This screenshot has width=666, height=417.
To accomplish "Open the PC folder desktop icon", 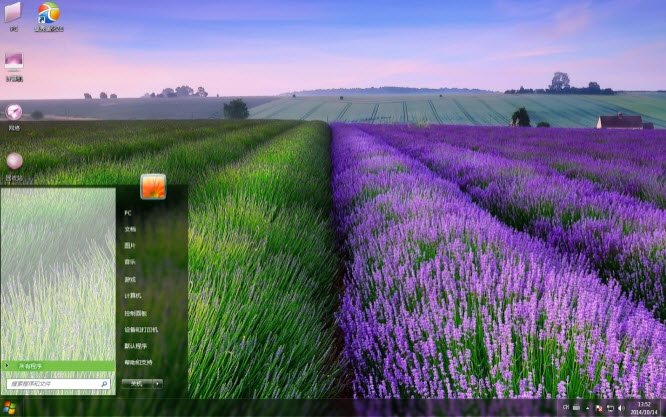I will [x=13, y=14].
